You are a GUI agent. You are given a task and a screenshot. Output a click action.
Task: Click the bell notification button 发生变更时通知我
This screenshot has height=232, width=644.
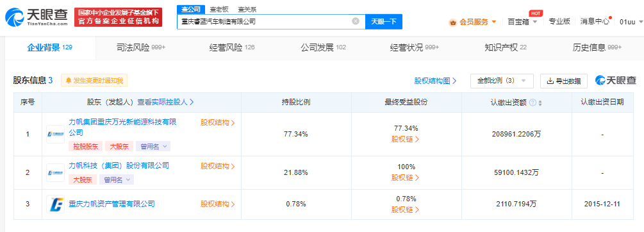tap(94, 81)
